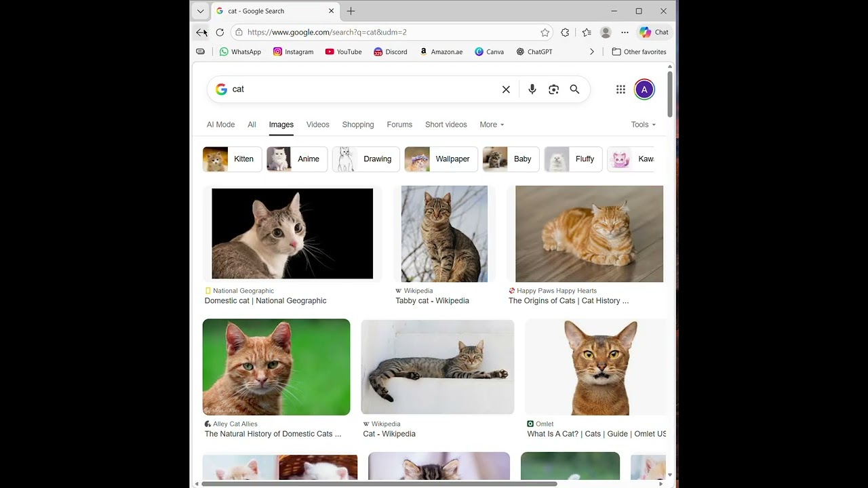Screen dimensions: 868x488
Task: Open the Tools dropdown
Action: click(x=644, y=125)
